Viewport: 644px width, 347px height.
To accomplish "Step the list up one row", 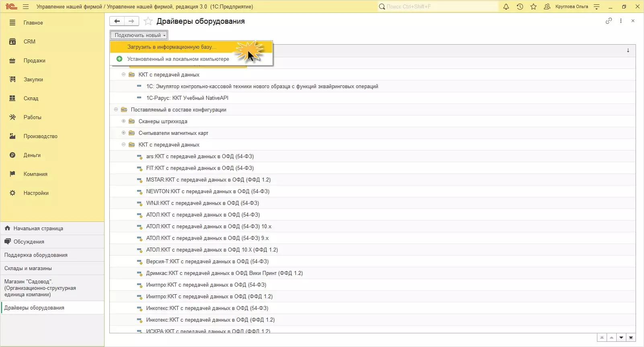I will [611, 338].
